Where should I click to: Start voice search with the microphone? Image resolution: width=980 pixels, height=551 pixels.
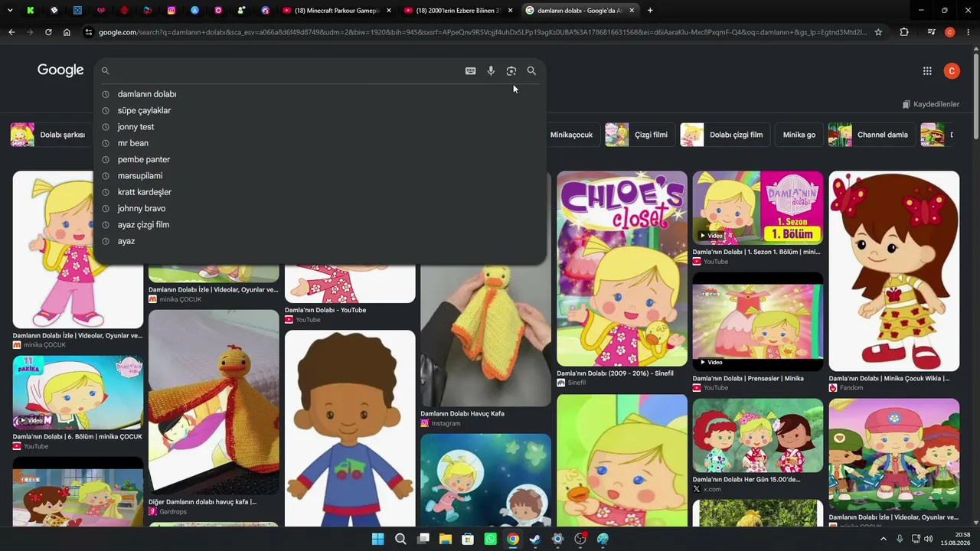[491, 71]
